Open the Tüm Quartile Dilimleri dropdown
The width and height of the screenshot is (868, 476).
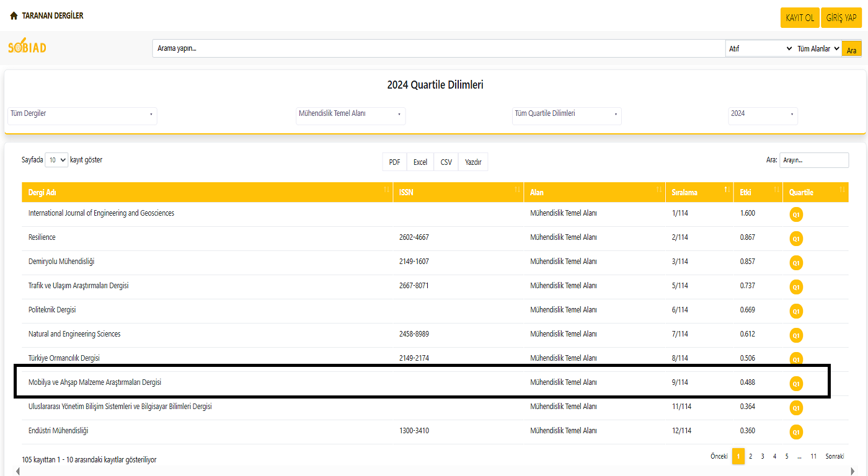(567, 115)
